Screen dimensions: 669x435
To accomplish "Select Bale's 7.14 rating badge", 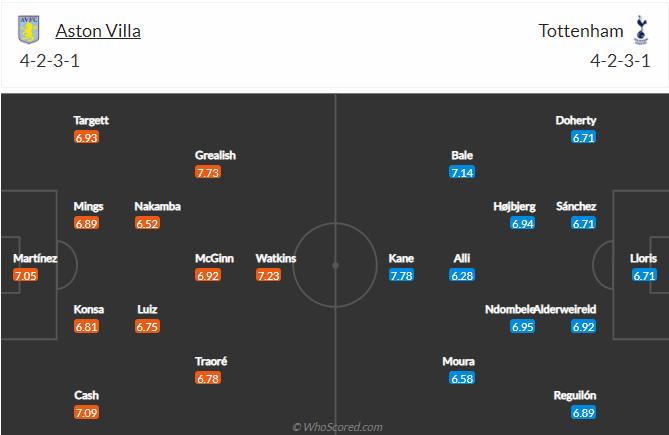I will point(461,172).
